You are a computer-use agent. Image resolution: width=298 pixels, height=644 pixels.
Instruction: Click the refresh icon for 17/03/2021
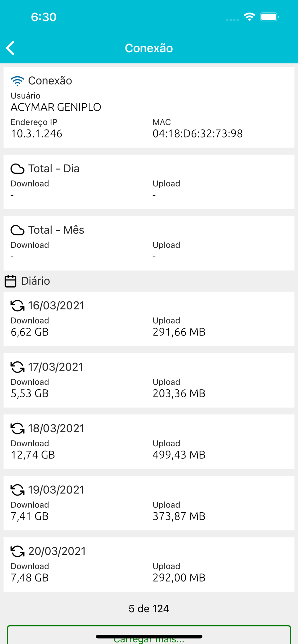pos(17,367)
